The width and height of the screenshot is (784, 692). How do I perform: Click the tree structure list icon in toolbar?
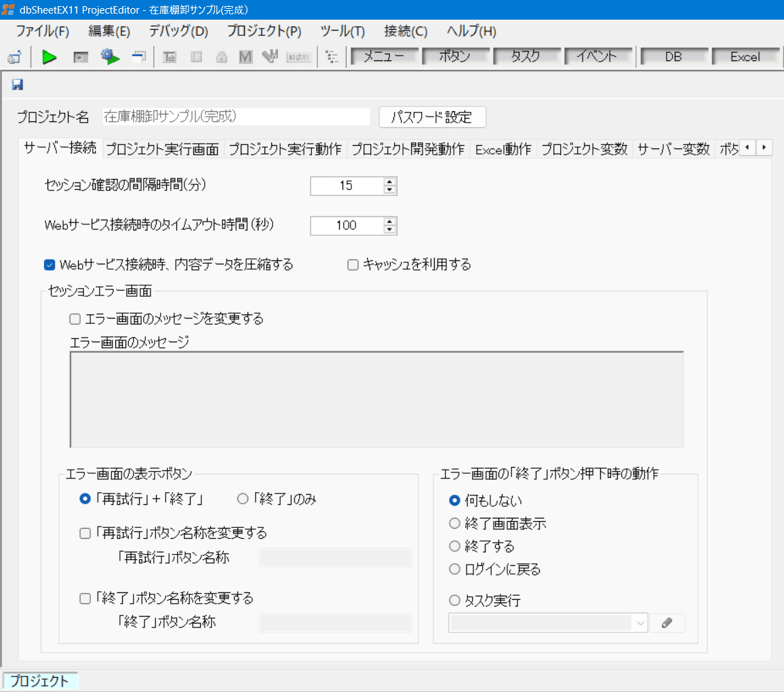click(x=332, y=58)
